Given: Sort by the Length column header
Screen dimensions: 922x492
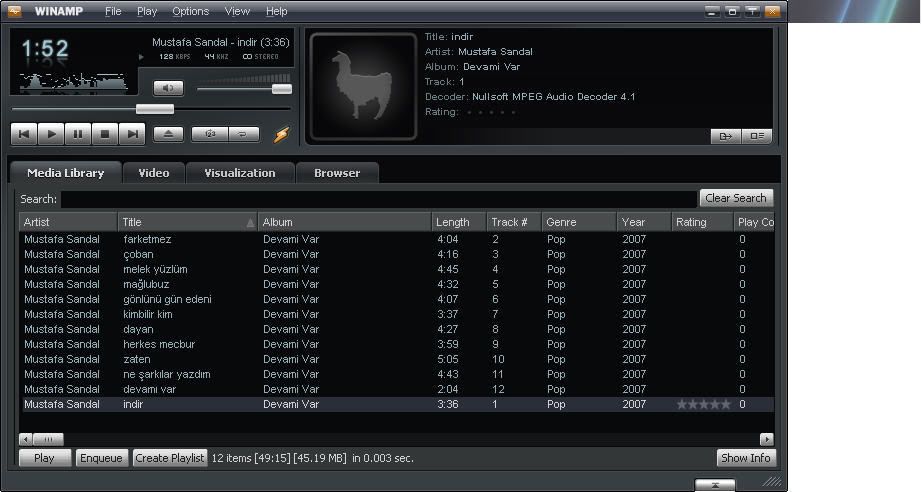Looking at the screenshot, I should (x=459, y=222).
